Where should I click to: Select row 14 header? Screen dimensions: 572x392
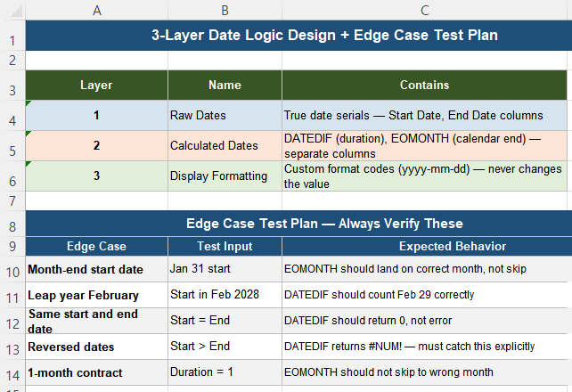tap(12, 372)
